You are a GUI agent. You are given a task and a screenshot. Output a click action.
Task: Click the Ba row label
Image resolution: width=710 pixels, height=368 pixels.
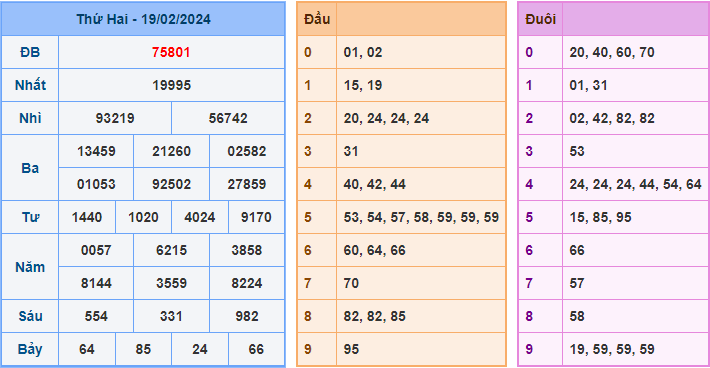(30, 168)
